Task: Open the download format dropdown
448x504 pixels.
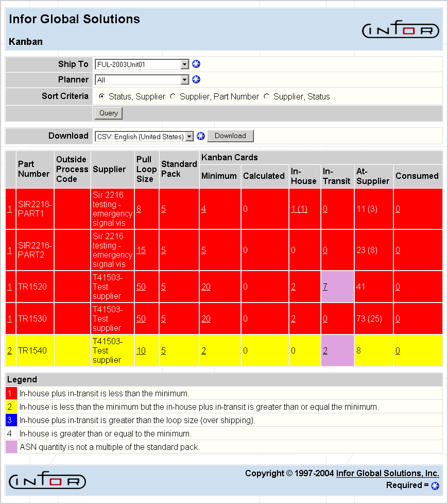Action: pos(144,137)
